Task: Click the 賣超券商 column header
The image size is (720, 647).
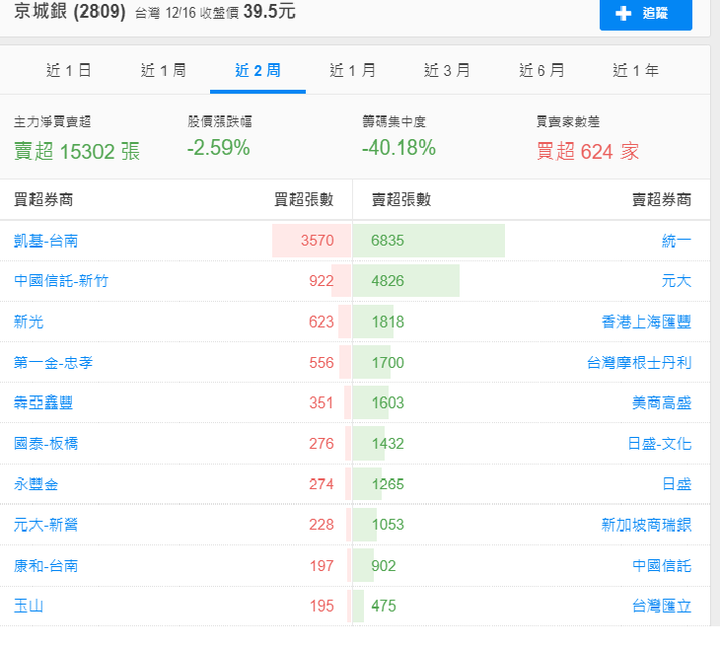Action: [x=662, y=200]
